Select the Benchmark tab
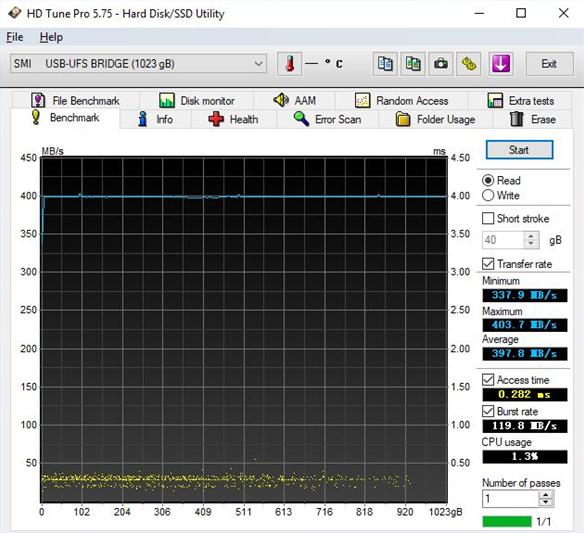This screenshot has height=533, width=584. [x=66, y=118]
